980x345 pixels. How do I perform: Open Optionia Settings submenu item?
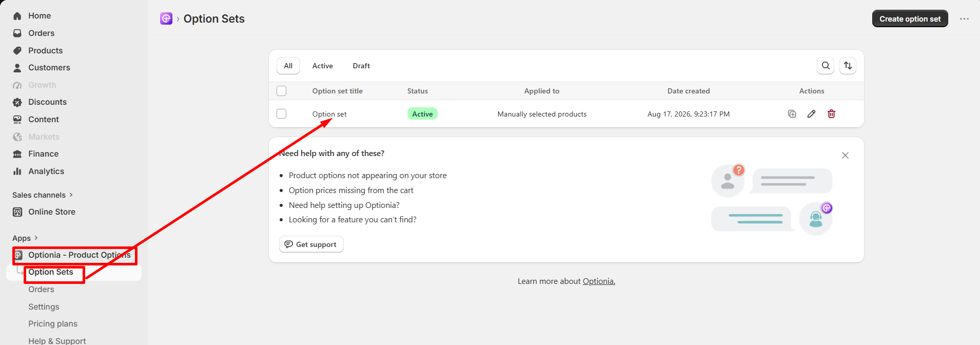44,307
